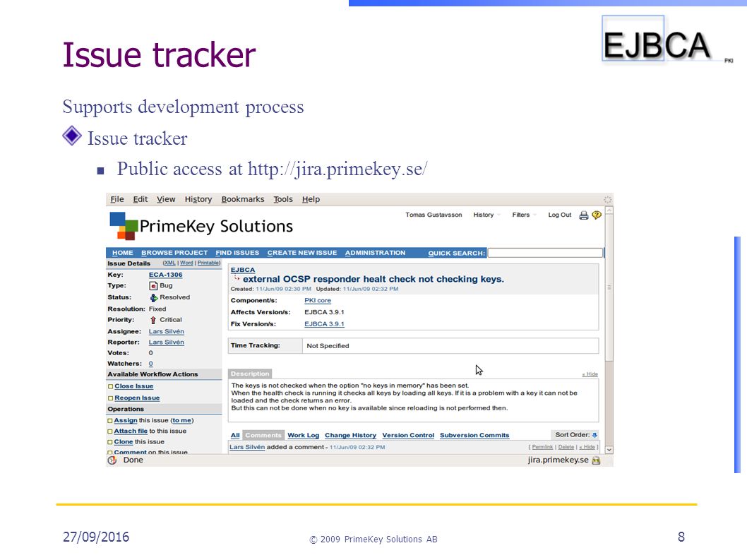Click the Reopen Issue workflow link
This screenshot has width=747, height=560.
coord(137,398)
